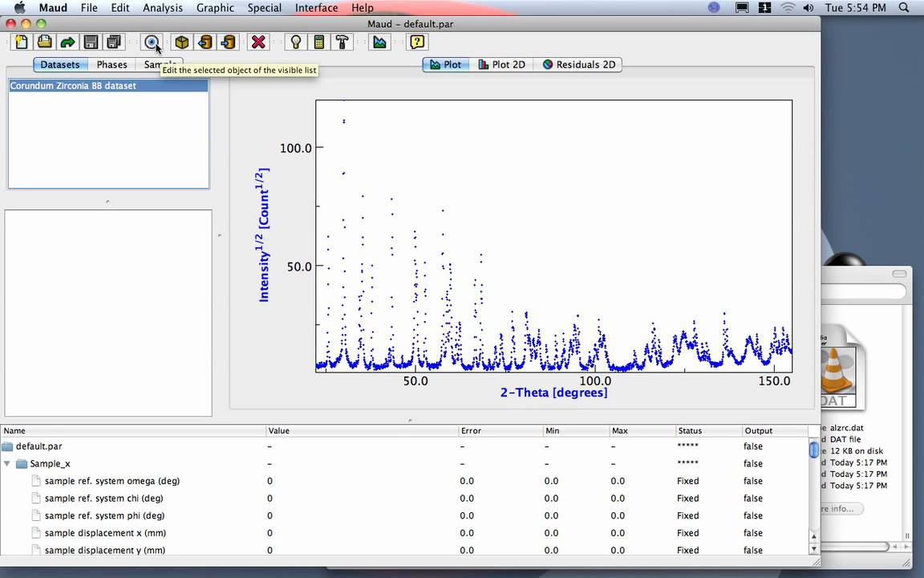Click the parameter table scrollbar thumb
924x578 pixels.
(814, 450)
